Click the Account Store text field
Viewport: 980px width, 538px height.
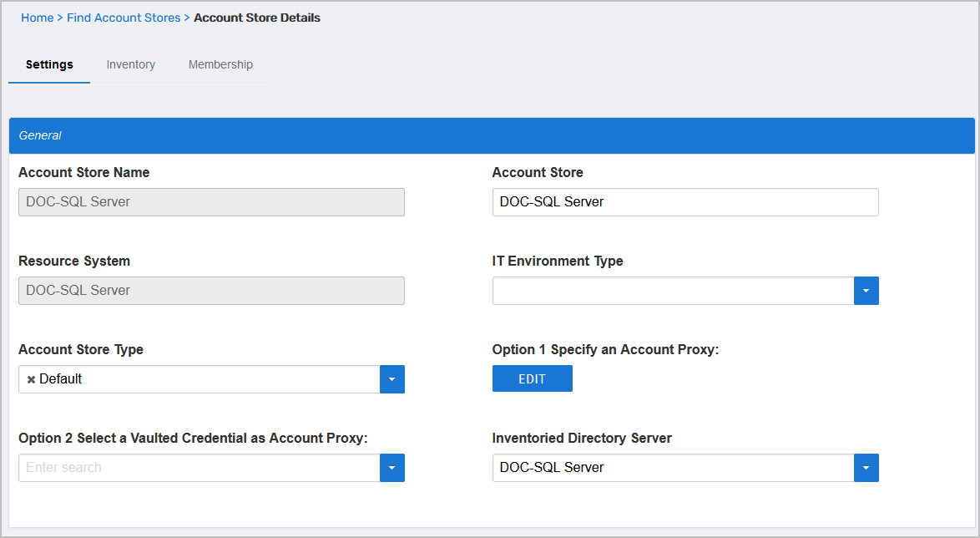684,202
